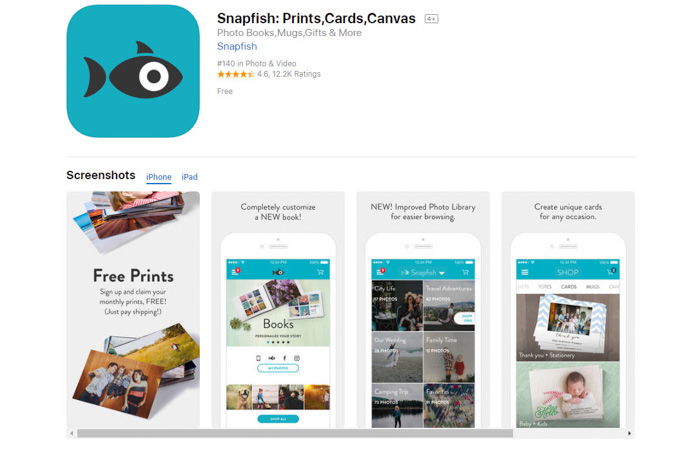The height and width of the screenshot is (453, 700).
Task: Switch to the iPad screenshots tab
Action: 189,177
